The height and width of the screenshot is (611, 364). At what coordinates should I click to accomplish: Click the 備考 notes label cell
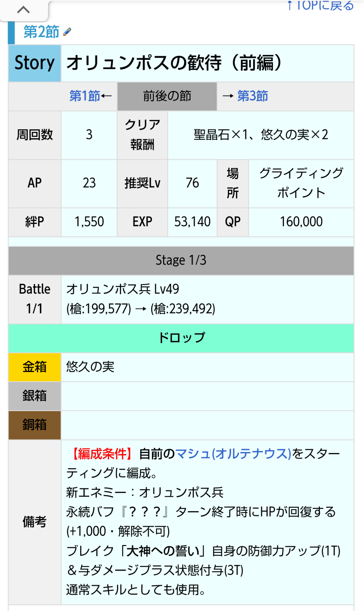(x=35, y=522)
